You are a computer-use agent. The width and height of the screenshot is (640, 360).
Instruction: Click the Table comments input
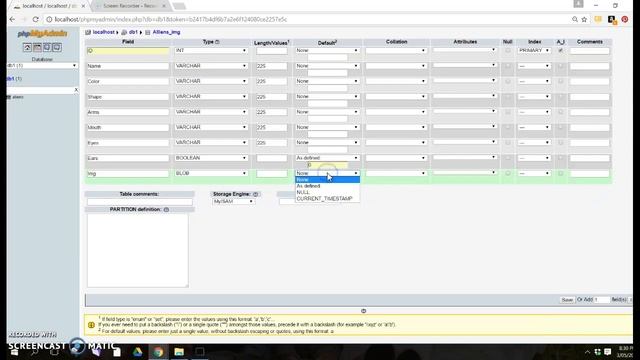click(x=140, y=202)
